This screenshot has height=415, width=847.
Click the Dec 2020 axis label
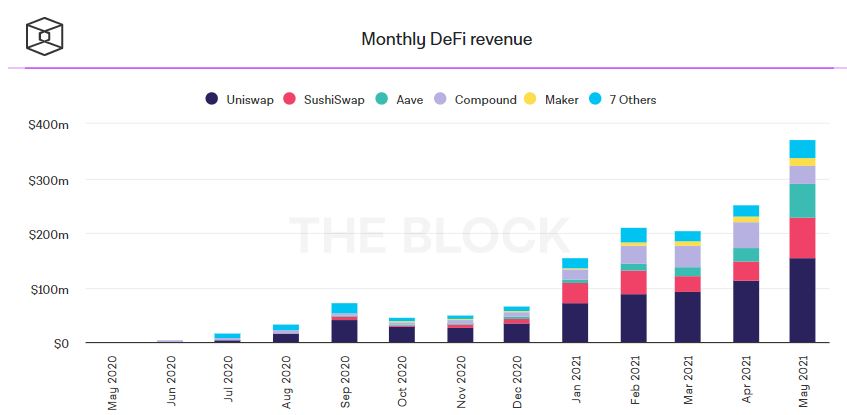(x=518, y=382)
